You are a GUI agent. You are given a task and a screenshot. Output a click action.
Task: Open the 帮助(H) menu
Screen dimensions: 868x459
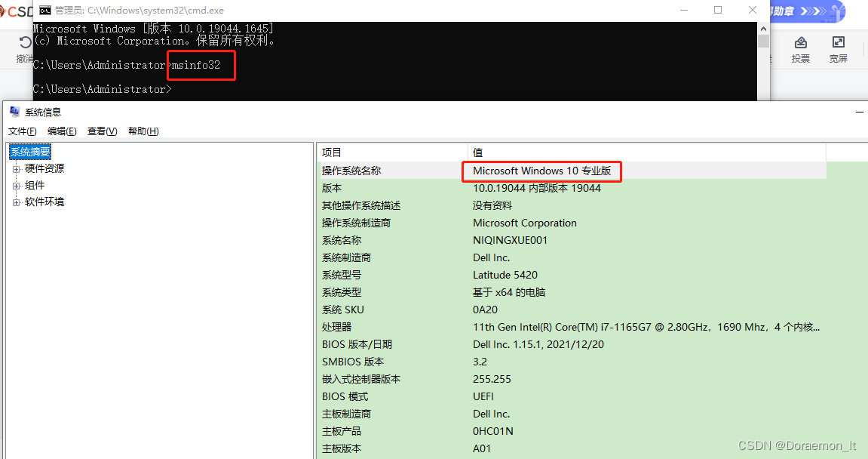[143, 131]
